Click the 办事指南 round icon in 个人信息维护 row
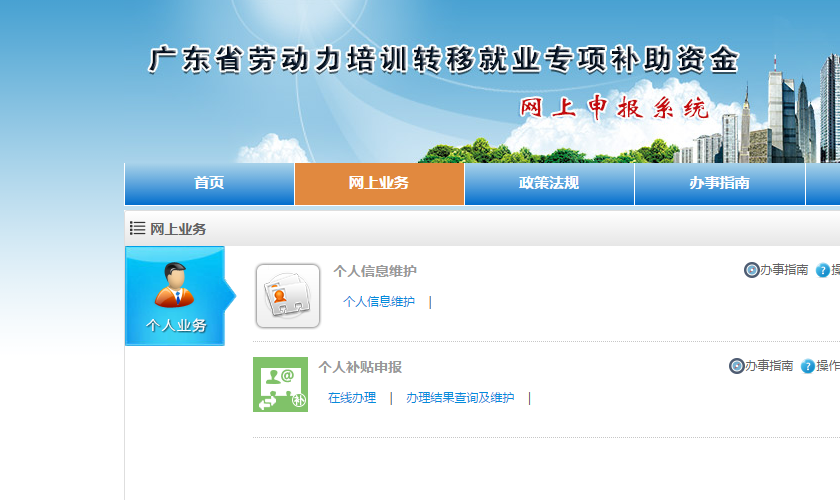This screenshot has height=500, width=840. 752,270
